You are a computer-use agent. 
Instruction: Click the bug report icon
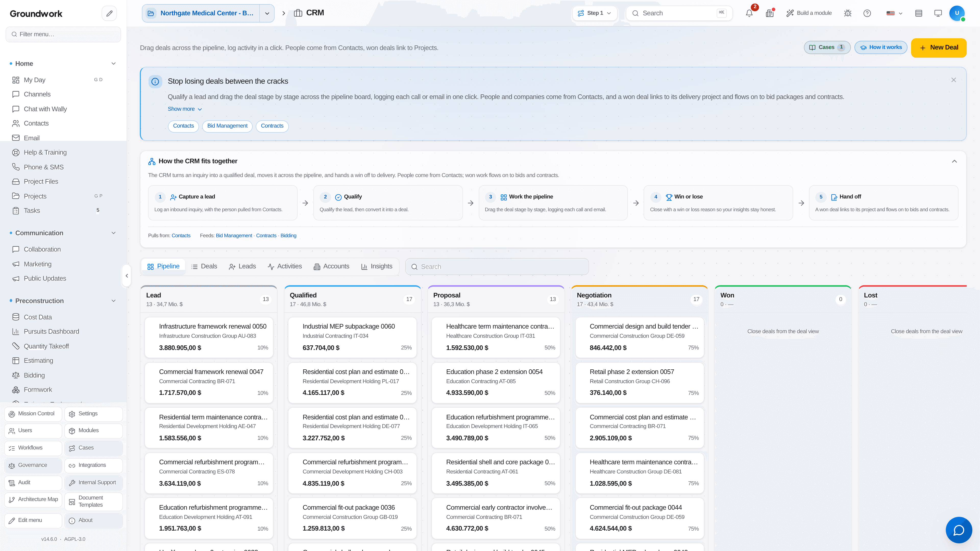click(x=848, y=13)
